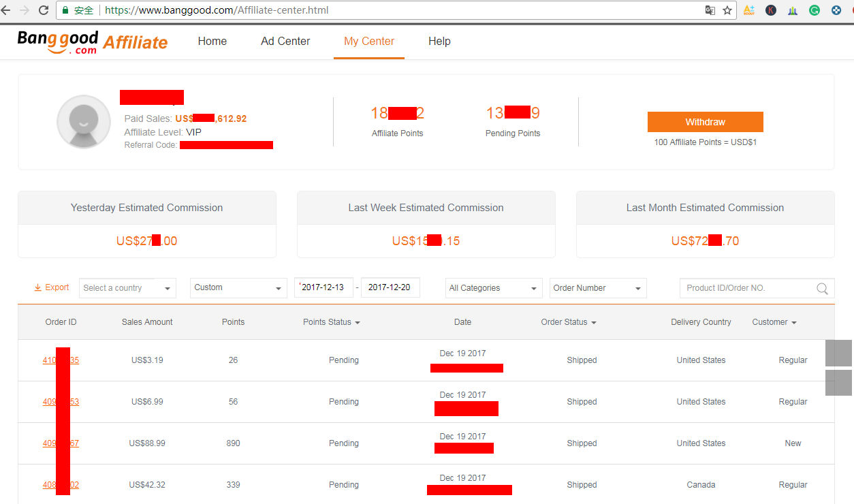Click the Export link
The height and width of the screenshot is (504, 854).
tap(57, 287)
